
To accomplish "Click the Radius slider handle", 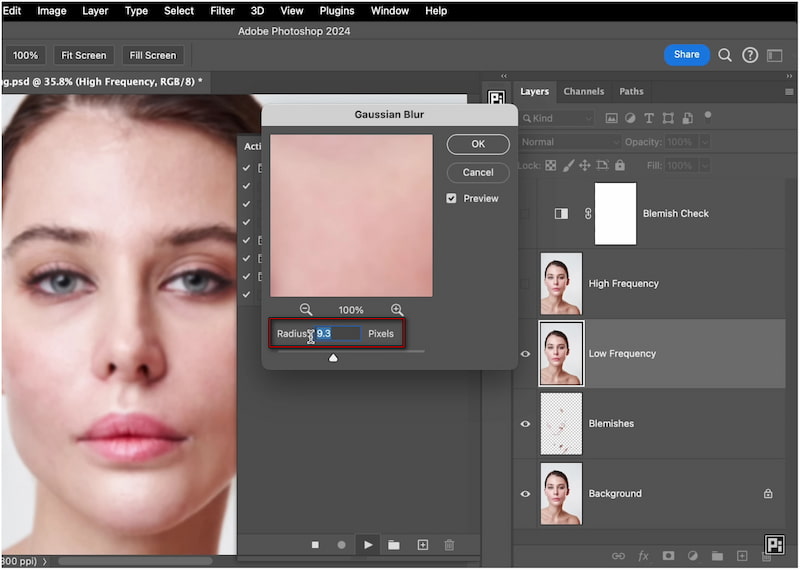I will [x=333, y=357].
